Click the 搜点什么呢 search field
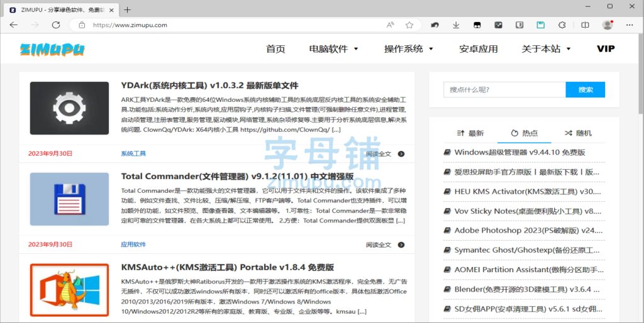This screenshot has height=323, width=644. [x=504, y=89]
